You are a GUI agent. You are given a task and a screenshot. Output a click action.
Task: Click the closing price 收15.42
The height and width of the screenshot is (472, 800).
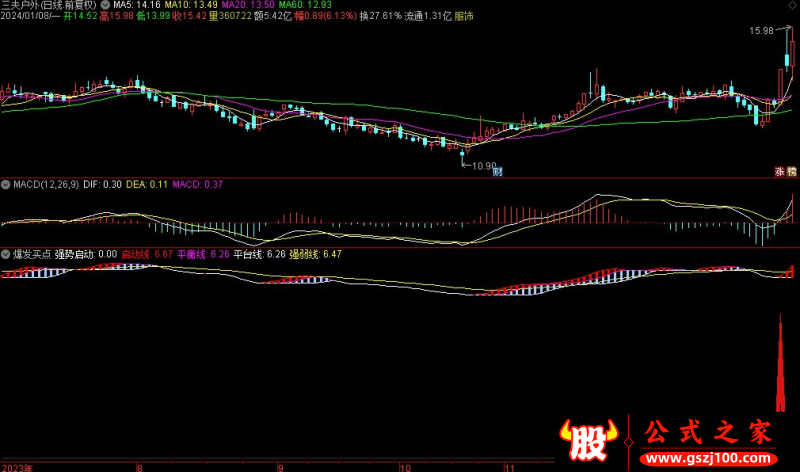click(x=190, y=16)
